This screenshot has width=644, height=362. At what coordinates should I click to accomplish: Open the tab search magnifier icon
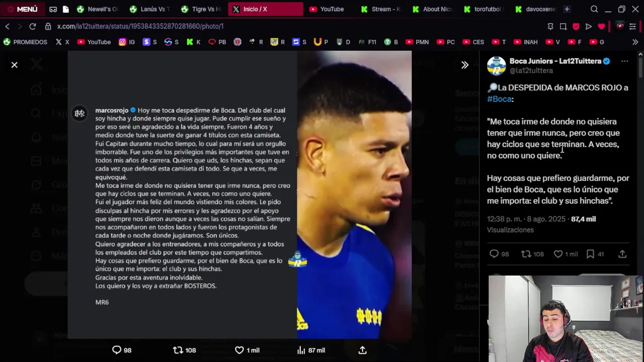tap(594, 9)
